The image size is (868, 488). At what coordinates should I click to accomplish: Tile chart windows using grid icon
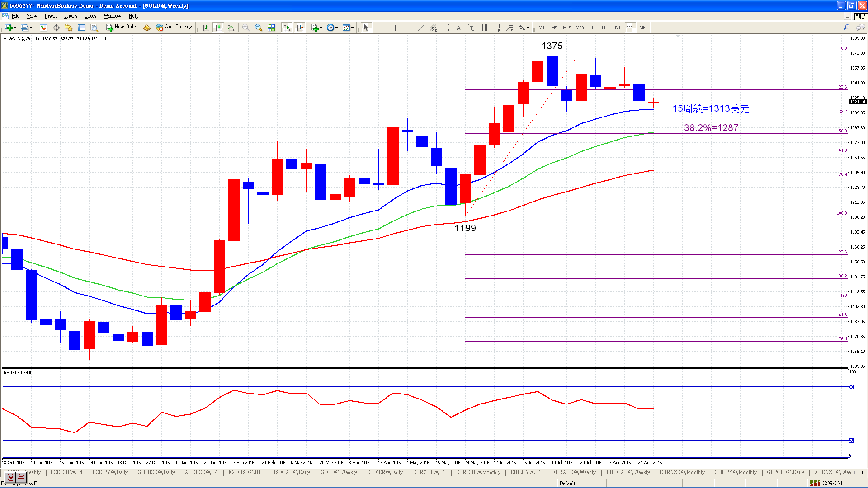pyautogui.click(x=271, y=28)
